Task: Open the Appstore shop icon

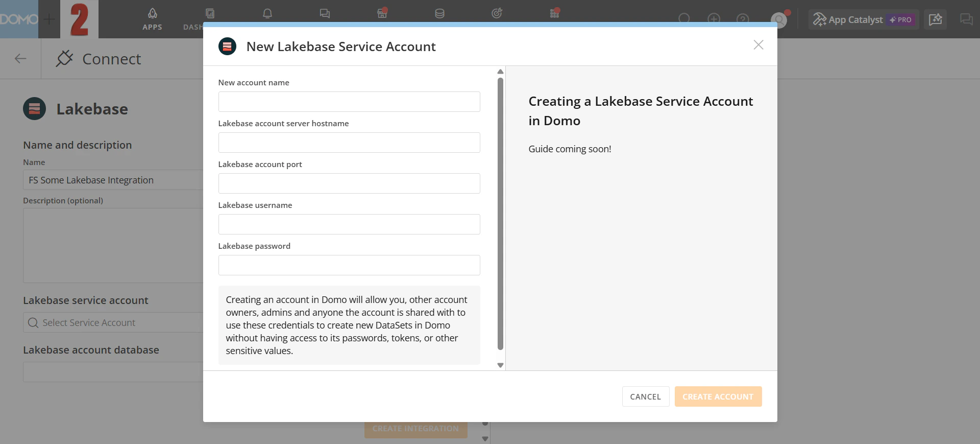Action: tap(382, 13)
